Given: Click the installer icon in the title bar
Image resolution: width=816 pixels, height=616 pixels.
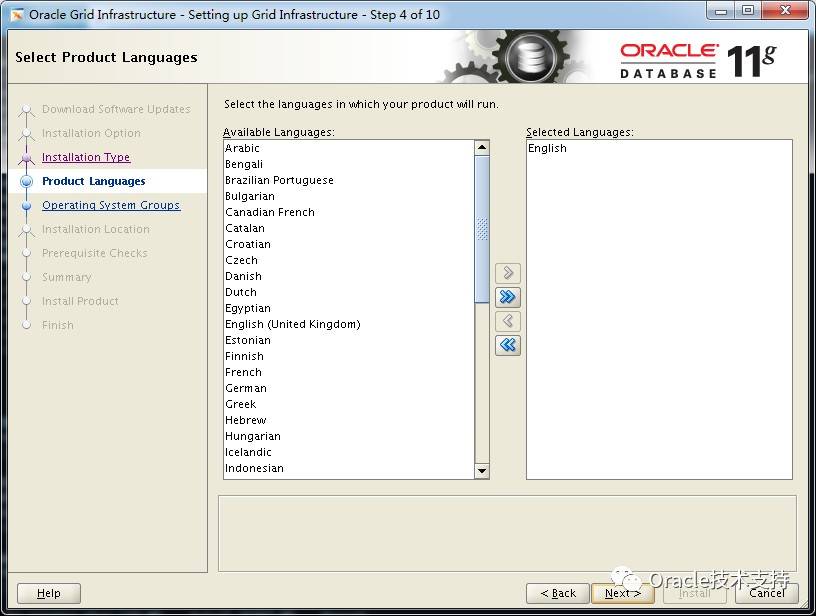Looking at the screenshot, I should click(x=17, y=15).
